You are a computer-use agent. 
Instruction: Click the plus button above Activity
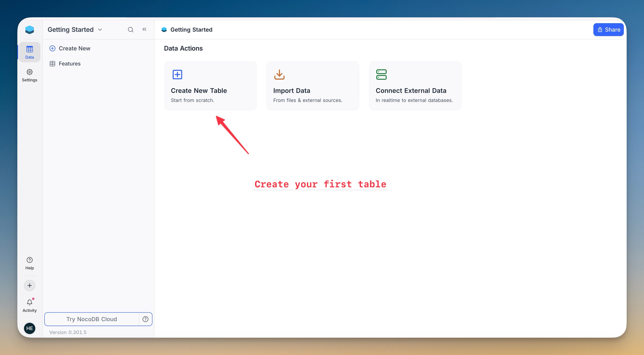click(x=29, y=285)
